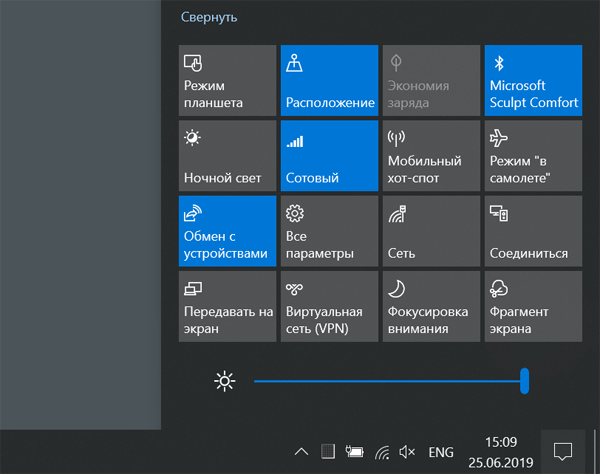Image resolution: width=600 pixels, height=474 pixels.
Task: Show hidden tray icons chevron
Action: click(x=302, y=452)
